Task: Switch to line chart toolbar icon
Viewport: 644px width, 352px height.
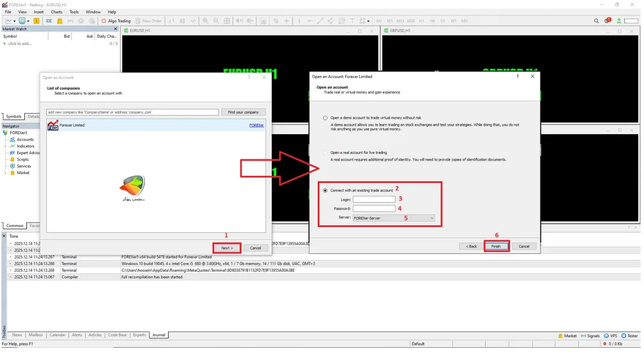Action: point(193,21)
